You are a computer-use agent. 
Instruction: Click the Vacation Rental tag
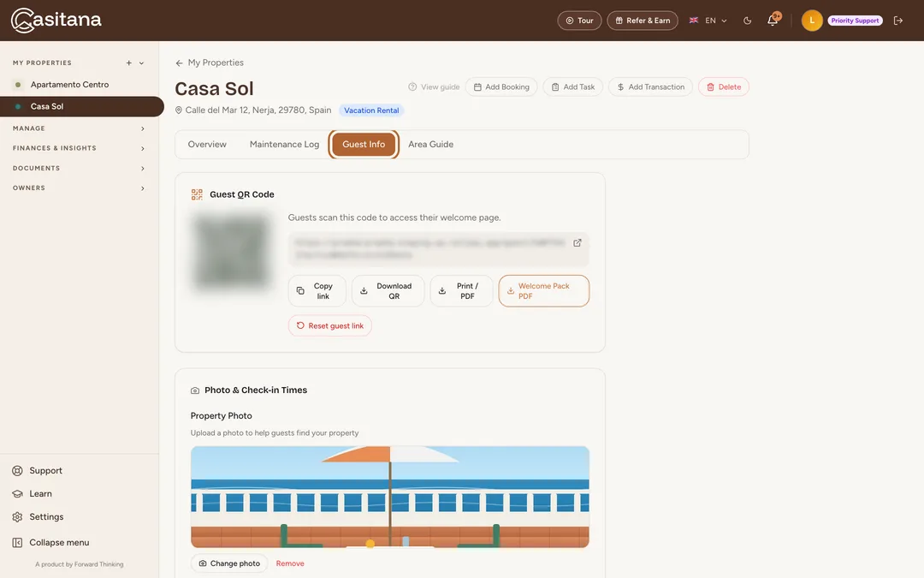pos(371,110)
